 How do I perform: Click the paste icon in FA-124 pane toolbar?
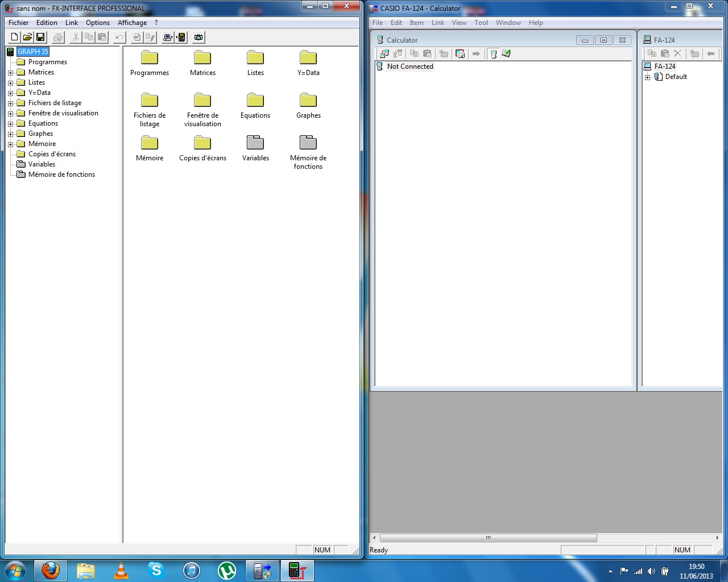click(x=665, y=53)
